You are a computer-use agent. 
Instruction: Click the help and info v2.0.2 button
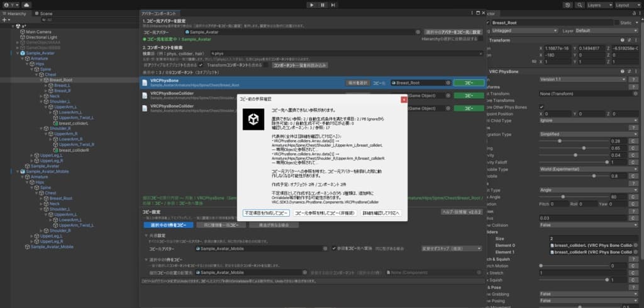coord(462,212)
